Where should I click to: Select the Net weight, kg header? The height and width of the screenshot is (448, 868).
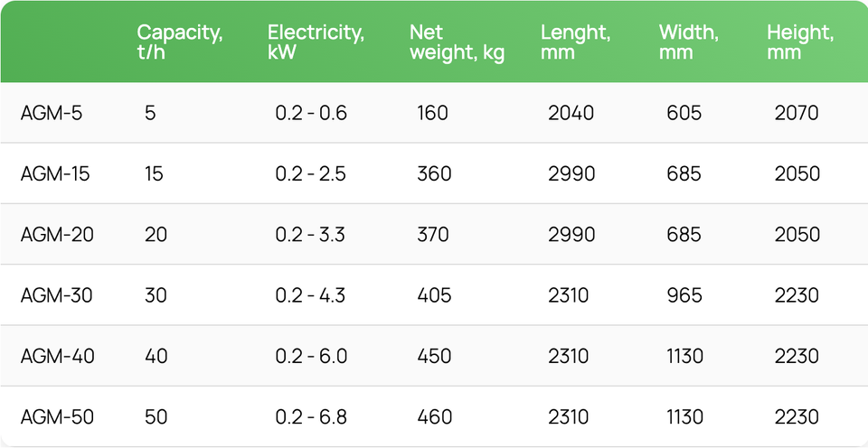click(457, 42)
